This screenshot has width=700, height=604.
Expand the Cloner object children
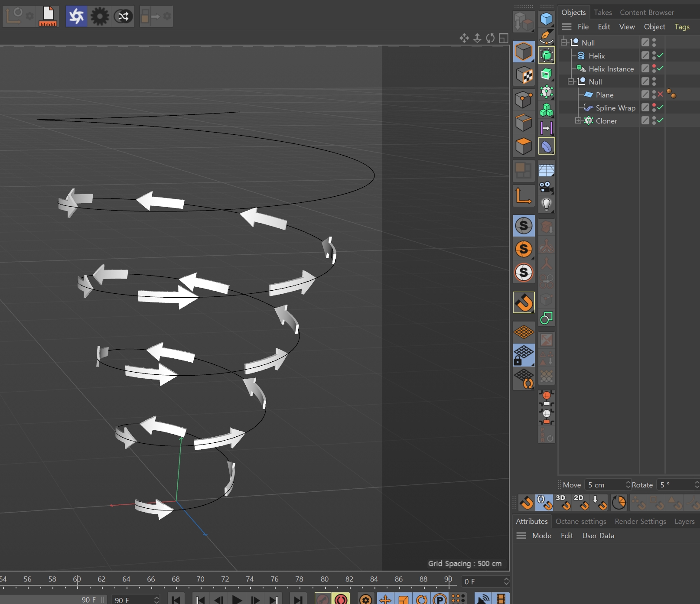click(578, 120)
